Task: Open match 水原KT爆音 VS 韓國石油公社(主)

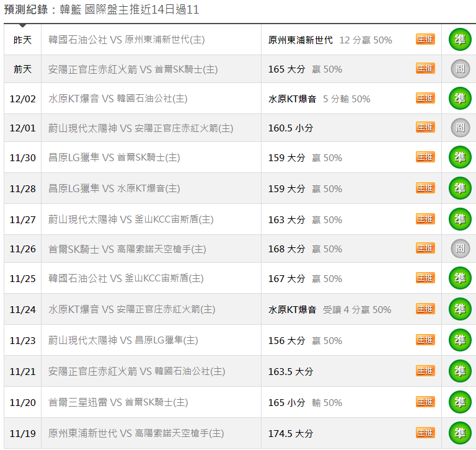Action: 118,99
